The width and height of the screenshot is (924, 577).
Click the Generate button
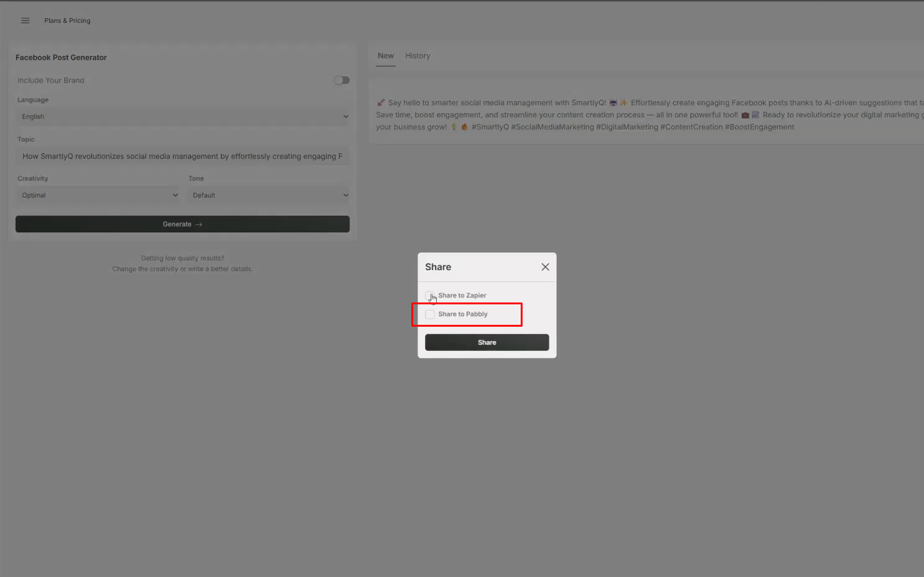[x=183, y=224]
